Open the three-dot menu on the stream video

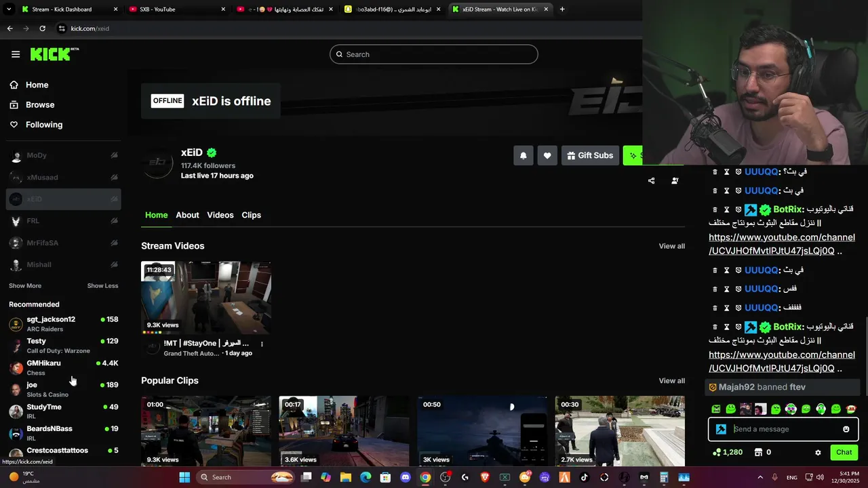coord(262,344)
